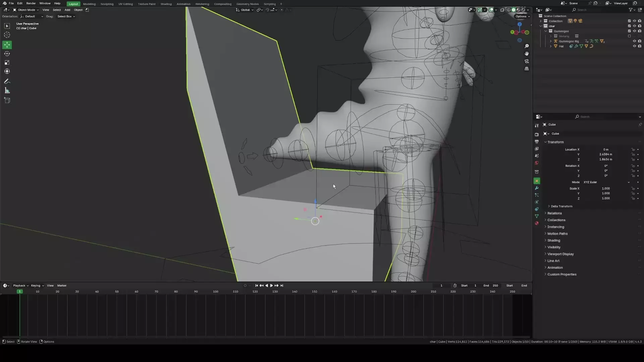Open the Object Data mesh properties tab

pos(537,216)
